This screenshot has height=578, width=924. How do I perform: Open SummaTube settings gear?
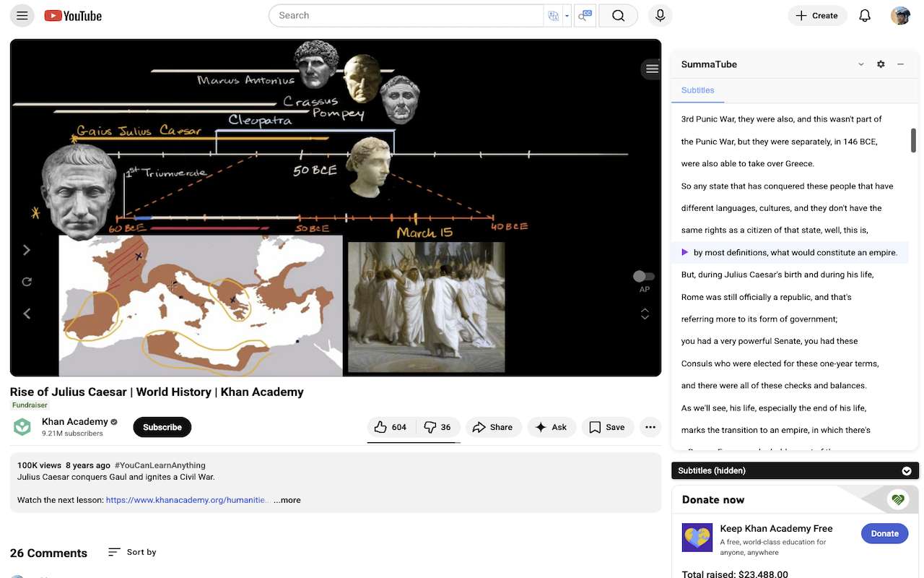click(x=881, y=64)
